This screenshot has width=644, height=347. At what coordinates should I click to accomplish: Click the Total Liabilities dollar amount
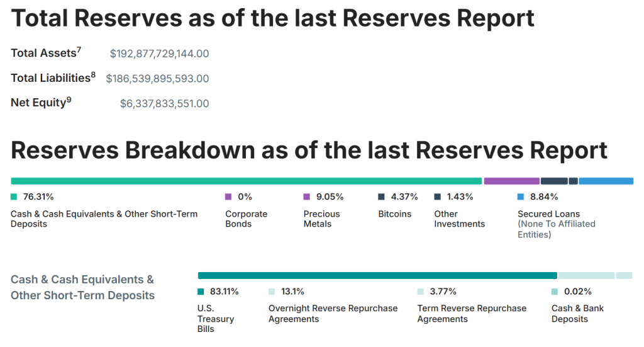click(x=157, y=79)
